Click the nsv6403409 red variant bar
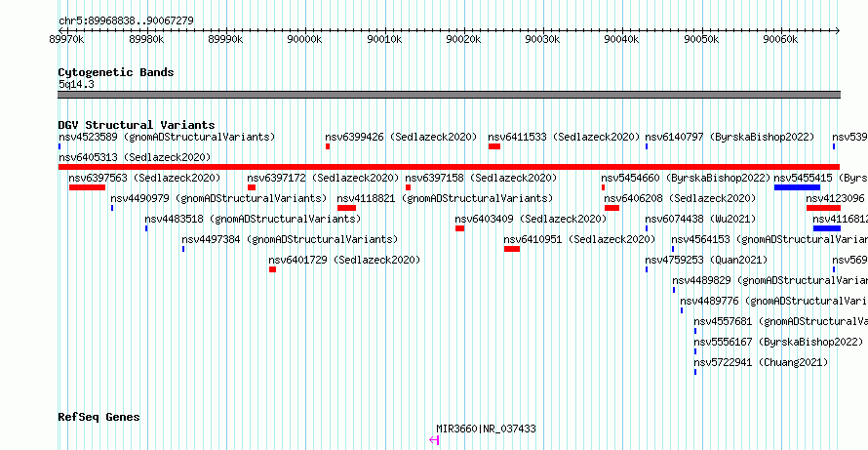 460,228
